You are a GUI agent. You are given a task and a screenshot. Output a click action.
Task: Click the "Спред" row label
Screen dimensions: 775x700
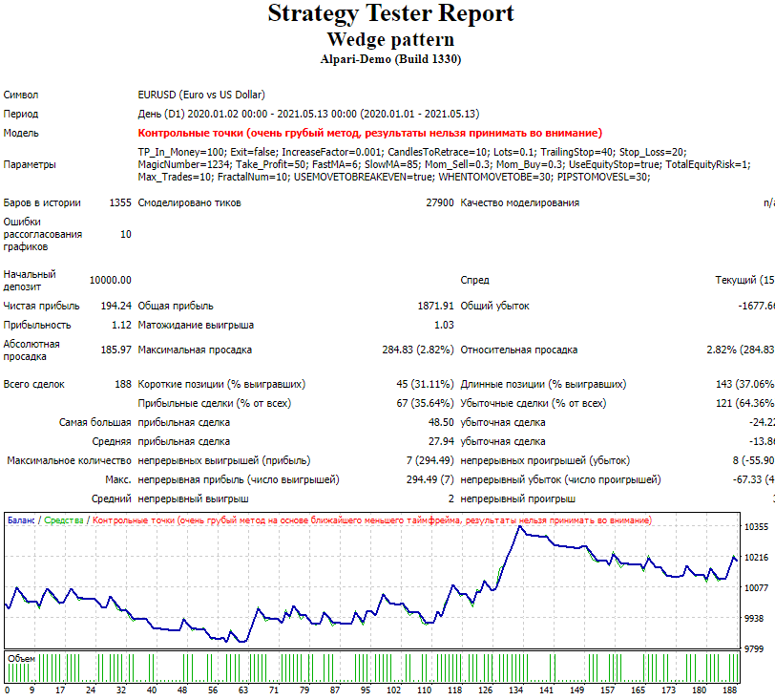tap(474, 280)
